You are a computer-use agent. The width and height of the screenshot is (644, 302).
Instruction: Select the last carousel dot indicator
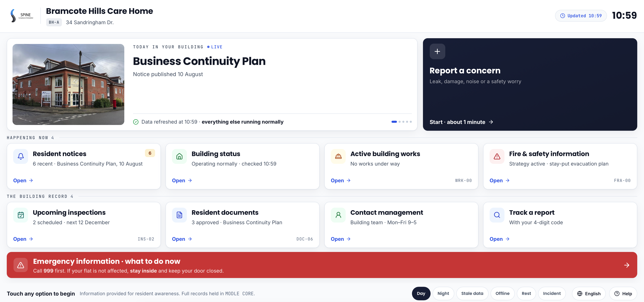411,122
